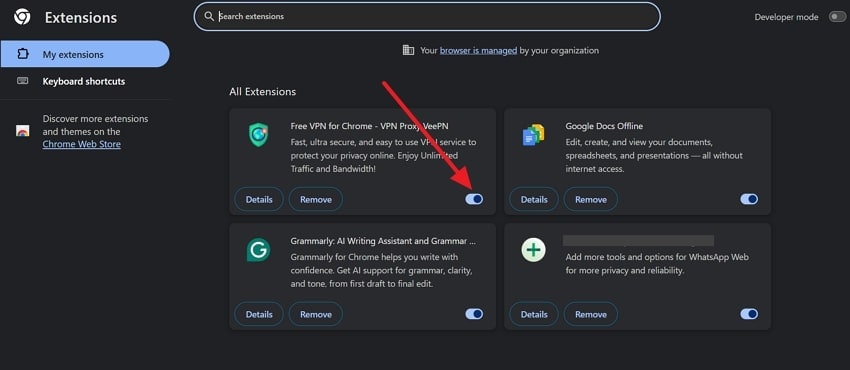Click the Google Docs Offline icon
This screenshot has width=850, height=370.
click(x=533, y=135)
